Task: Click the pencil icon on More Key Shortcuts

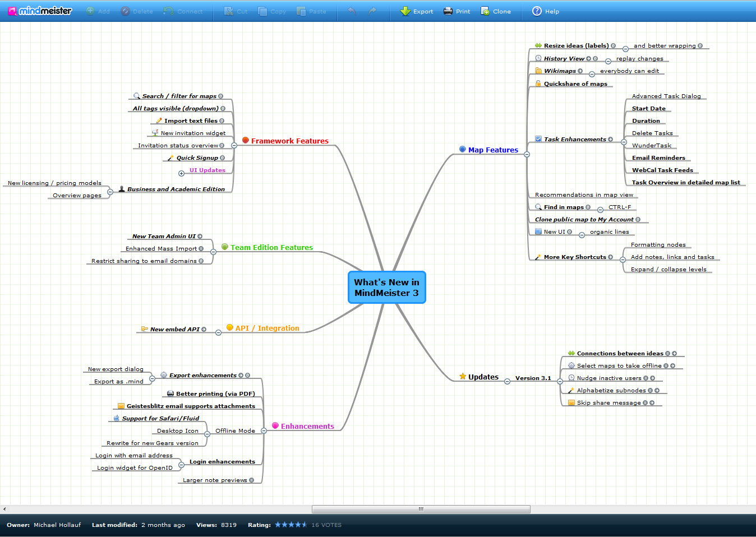Action: pos(538,257)
